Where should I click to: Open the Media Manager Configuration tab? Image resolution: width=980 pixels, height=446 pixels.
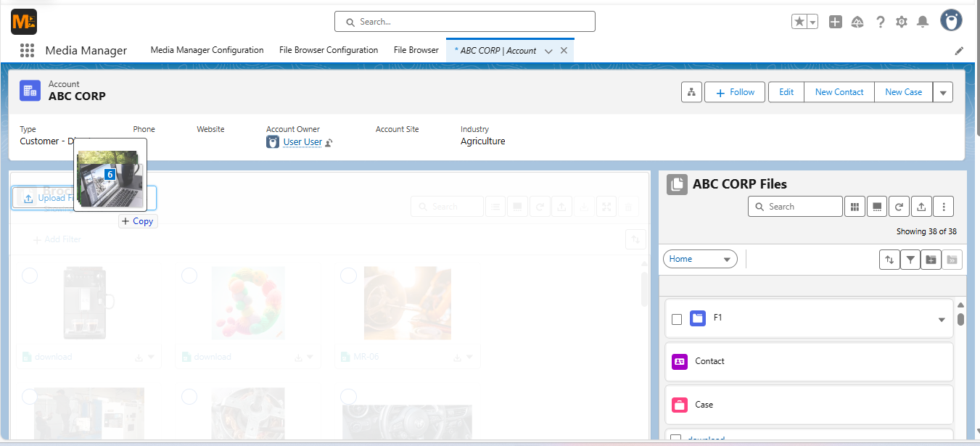tap(207, 50)
